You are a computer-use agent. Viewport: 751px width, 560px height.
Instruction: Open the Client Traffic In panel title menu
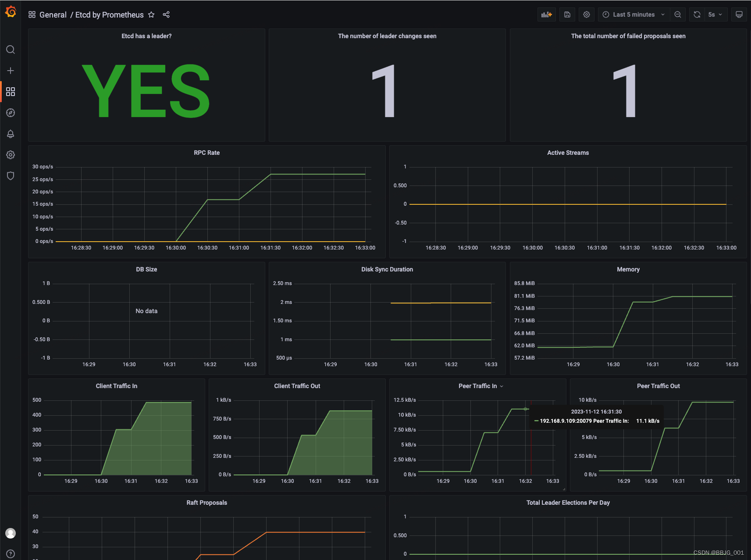(x=117, y=386)
